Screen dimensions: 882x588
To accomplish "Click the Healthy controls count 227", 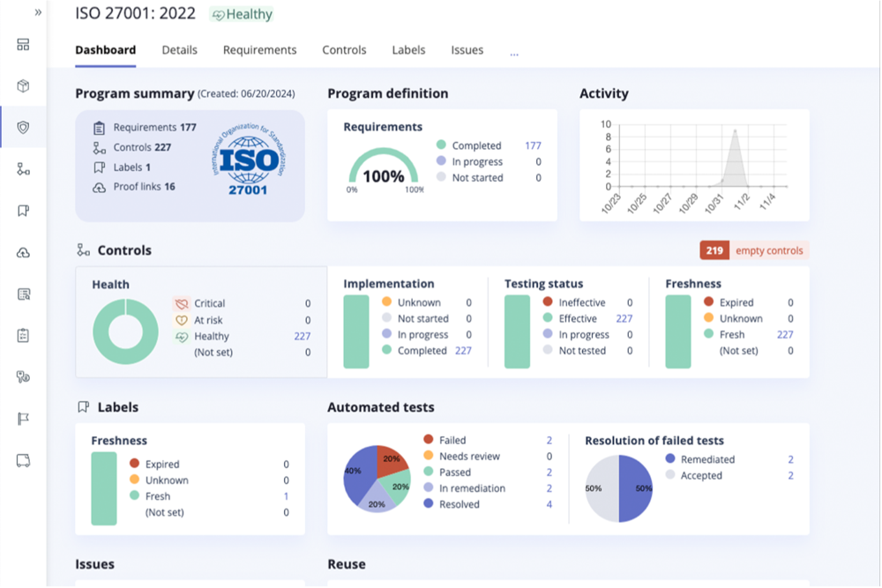I will pos(302,336).
